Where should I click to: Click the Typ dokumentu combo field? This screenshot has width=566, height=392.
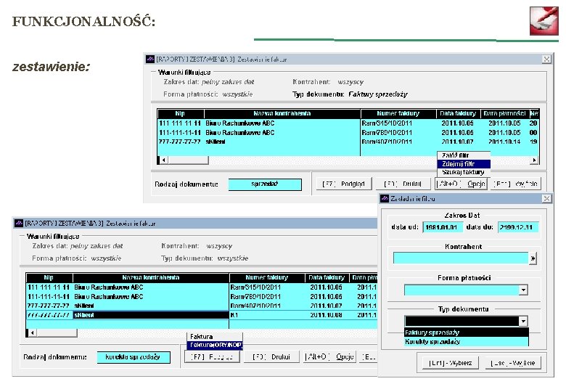462,321
